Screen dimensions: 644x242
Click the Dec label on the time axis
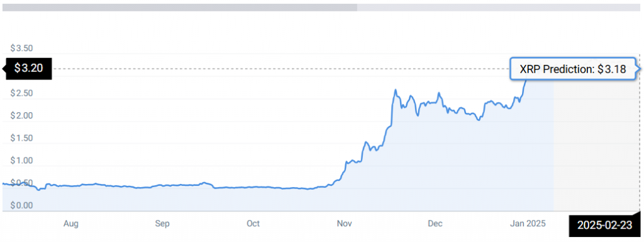435,224
